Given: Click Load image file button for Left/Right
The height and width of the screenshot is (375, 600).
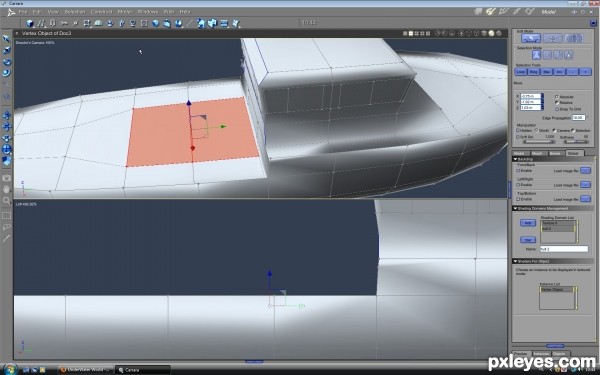Looking at the screenshot, I should tap(585, 184).
